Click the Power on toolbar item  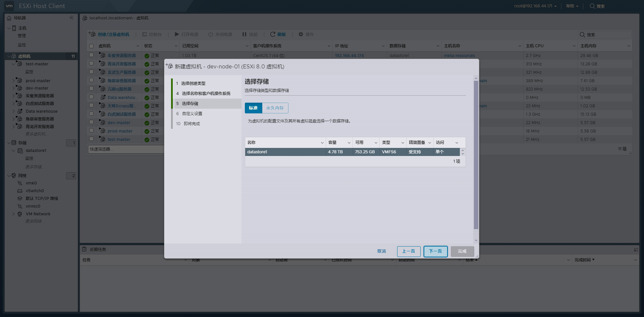point(186,34)
